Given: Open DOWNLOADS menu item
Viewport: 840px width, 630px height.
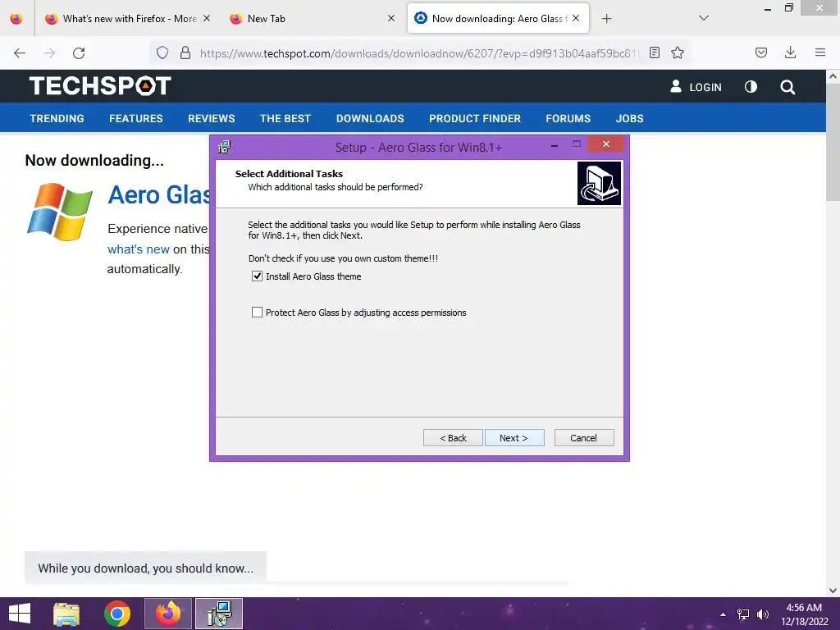Looking at the screenshot, I should click(370, 118).
